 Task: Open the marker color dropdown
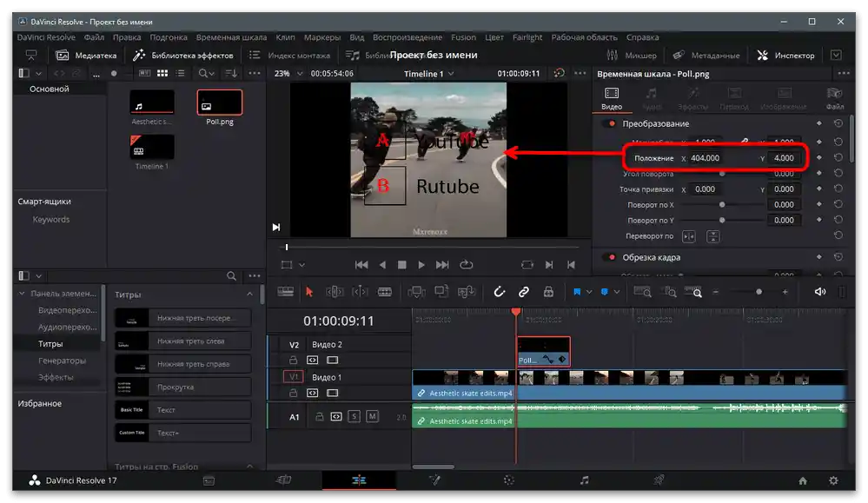(617, 292)
